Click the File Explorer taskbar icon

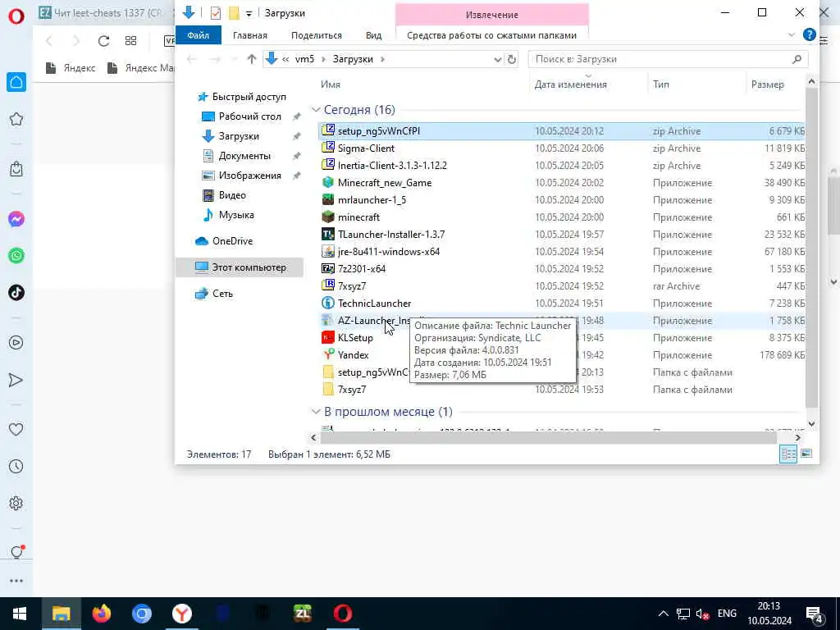61,614
